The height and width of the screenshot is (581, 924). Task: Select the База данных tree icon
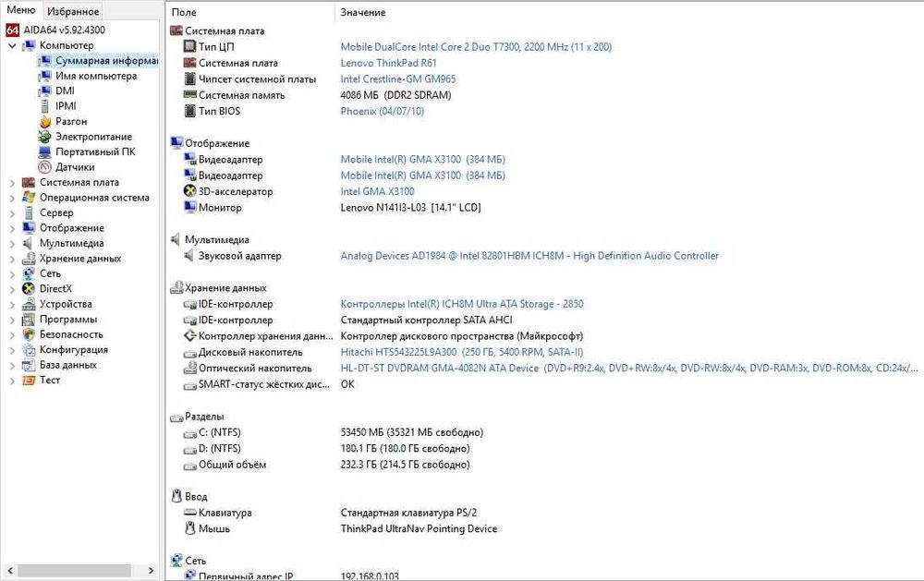point(29,366)
